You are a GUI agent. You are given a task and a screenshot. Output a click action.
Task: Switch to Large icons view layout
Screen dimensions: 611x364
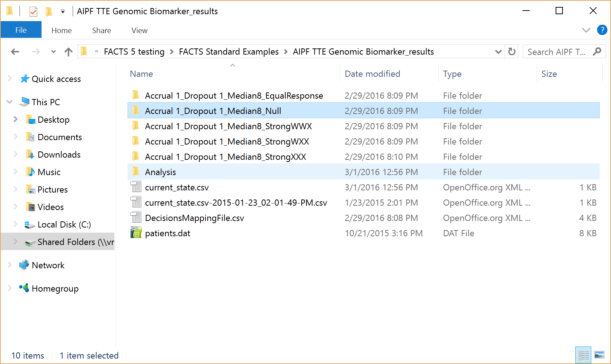[x=599, y=355]
